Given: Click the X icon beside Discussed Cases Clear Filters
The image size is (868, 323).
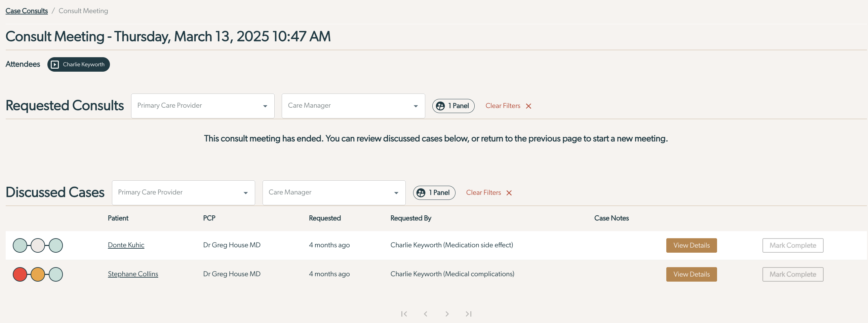Looking at the screenshot, I should pos(509,193).
